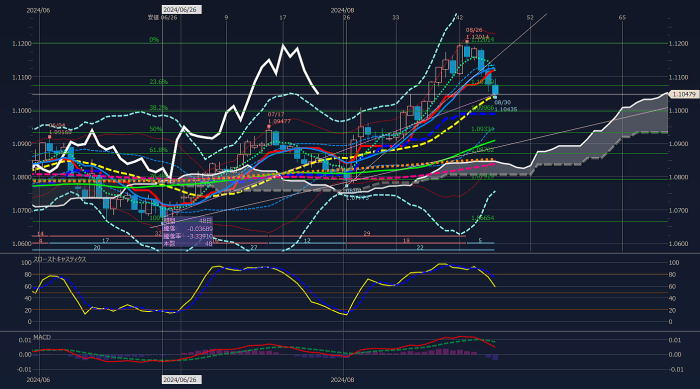Screen dimensions: 700x389
Task: Click the green Fibonacci price label 1.06654
Action: coord(483,218)
